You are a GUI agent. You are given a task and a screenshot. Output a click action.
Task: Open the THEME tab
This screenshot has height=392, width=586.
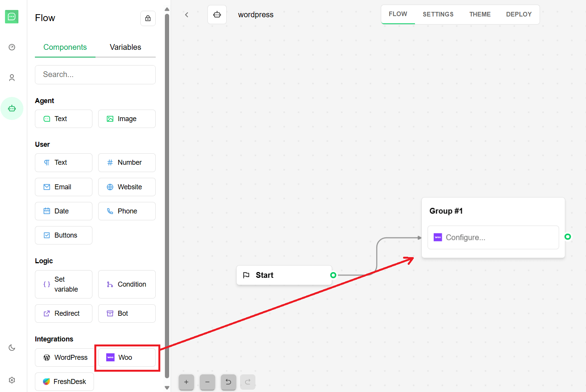[x=480, y=14]
